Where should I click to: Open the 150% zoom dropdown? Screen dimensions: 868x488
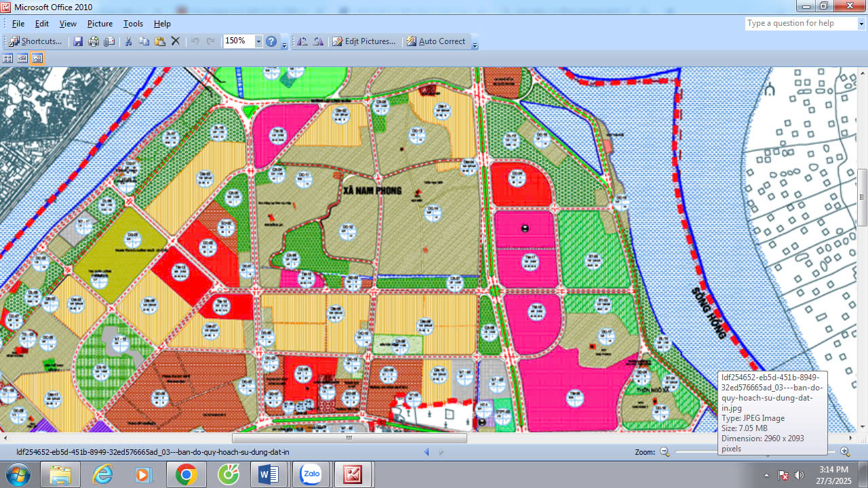click(x=258, y=41)
